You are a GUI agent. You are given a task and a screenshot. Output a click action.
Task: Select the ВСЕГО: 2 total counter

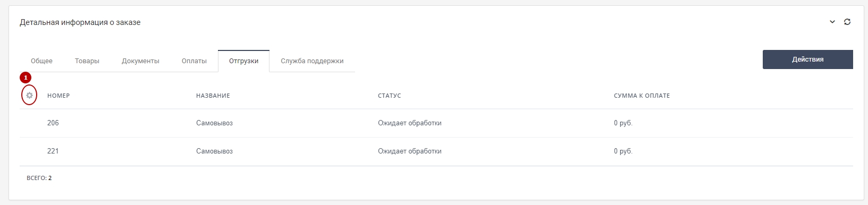point(39,178)
